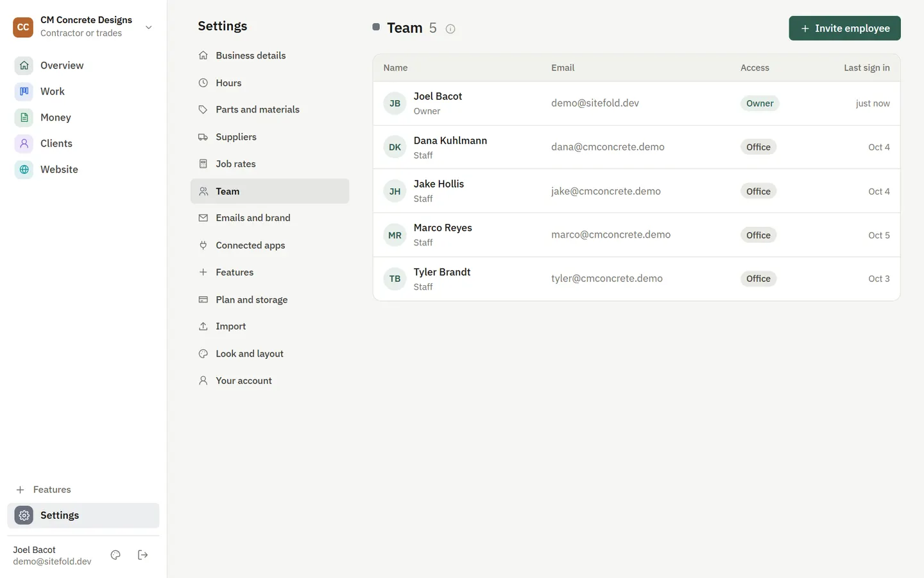The width and height of the screenshot is (924, 578).
Task: Click the DK avatar for Dana Kuhlmann
Action: pyautogui.click(x=395, y=147)
